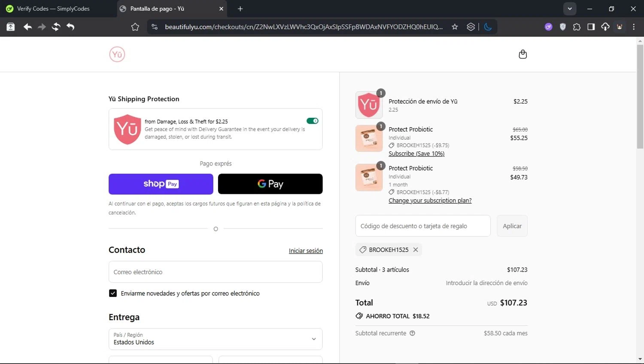644x364 pixels.
Task: Click the shield extension icon
Action: point(563,27)
